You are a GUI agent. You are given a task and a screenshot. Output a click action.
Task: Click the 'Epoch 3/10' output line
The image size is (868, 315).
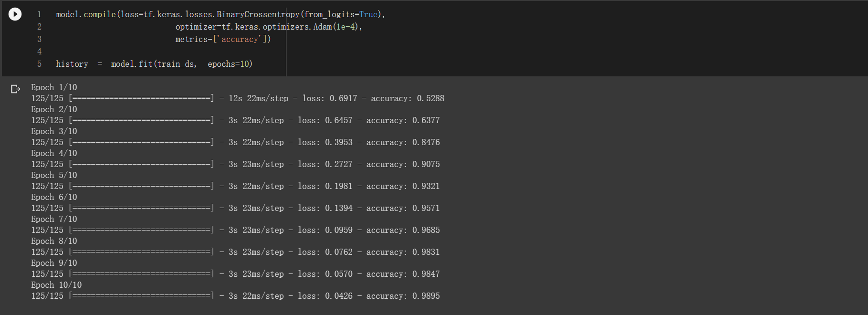[54, 131]
